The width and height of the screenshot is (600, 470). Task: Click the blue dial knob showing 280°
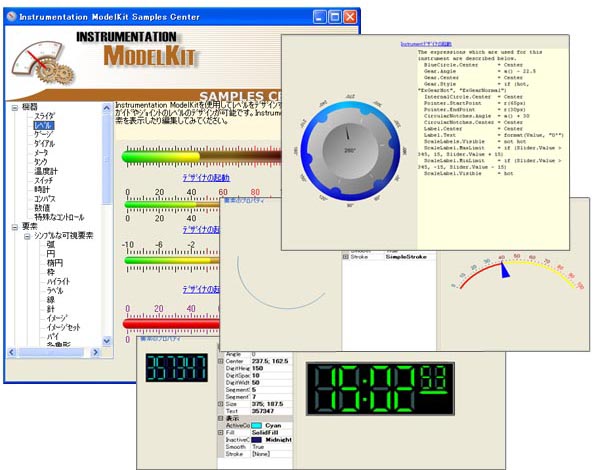pyautogui.click(x=350, y=151)
